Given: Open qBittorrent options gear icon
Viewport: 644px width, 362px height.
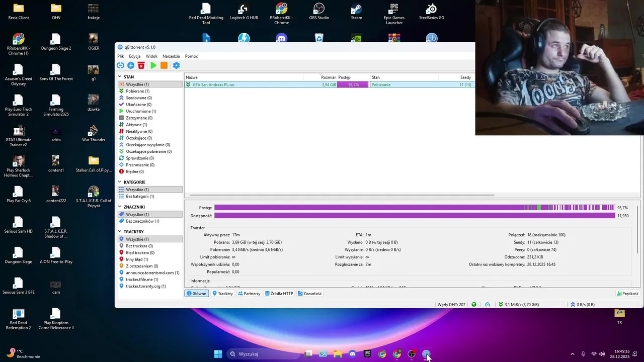Looking at the screenshot, I should click(x=176, y=65).
